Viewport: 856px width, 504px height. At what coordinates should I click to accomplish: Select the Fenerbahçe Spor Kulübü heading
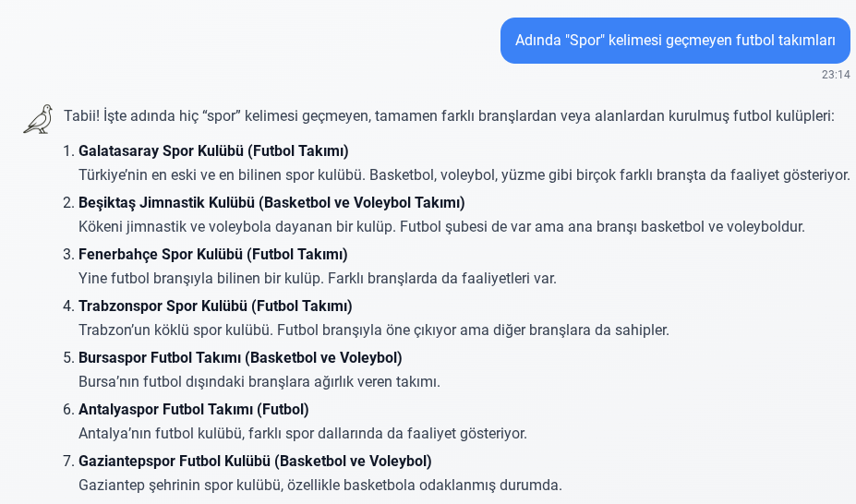213,254
